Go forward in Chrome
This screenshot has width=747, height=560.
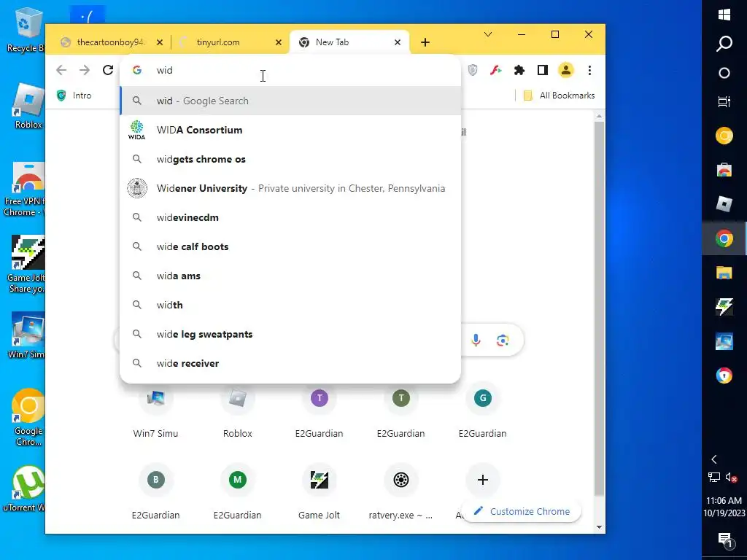[x=85, y=70]
